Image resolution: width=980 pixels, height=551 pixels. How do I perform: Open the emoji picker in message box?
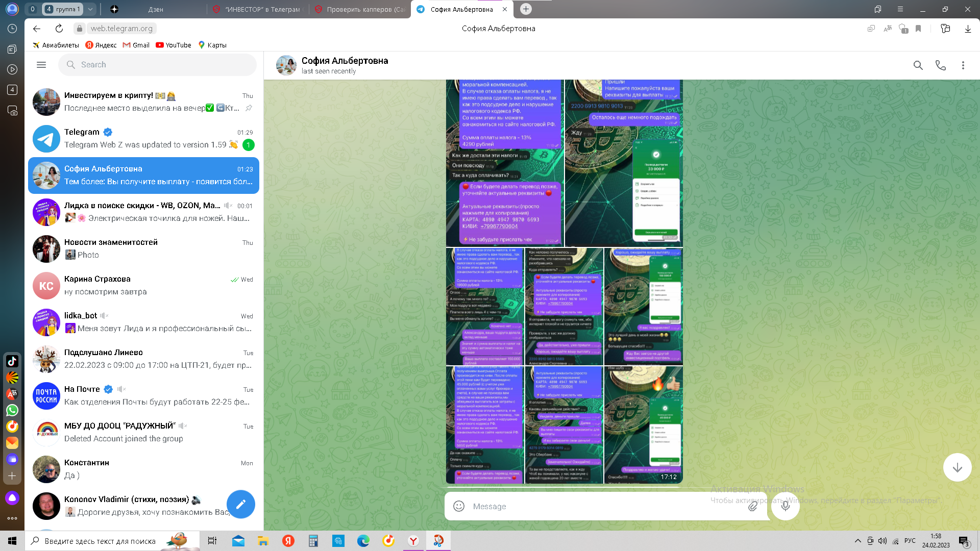[459, 506]
